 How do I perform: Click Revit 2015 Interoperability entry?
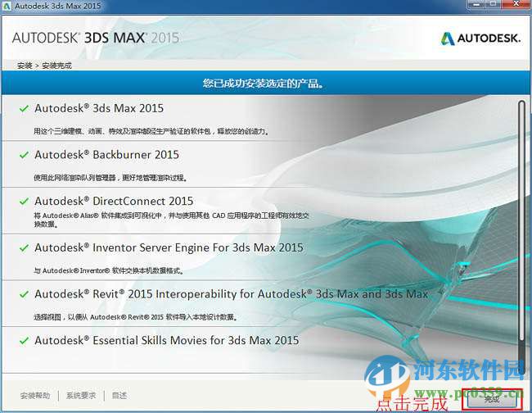(x=231, y=294)
